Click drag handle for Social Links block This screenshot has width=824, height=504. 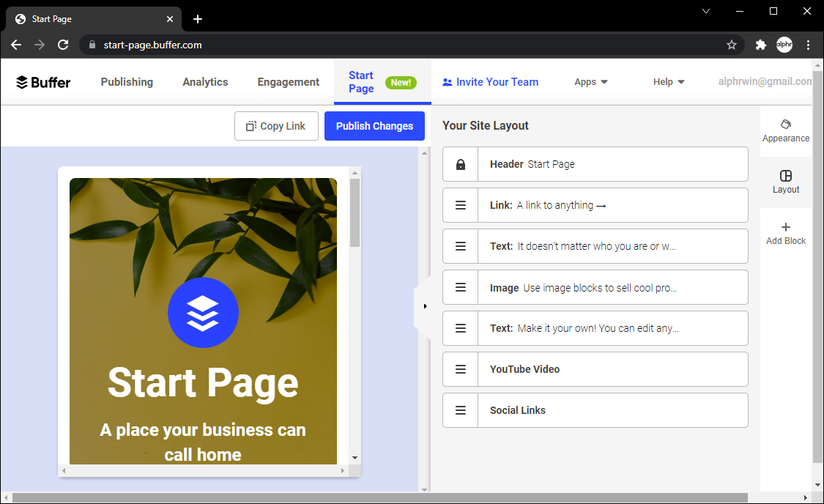click(461, 410)
